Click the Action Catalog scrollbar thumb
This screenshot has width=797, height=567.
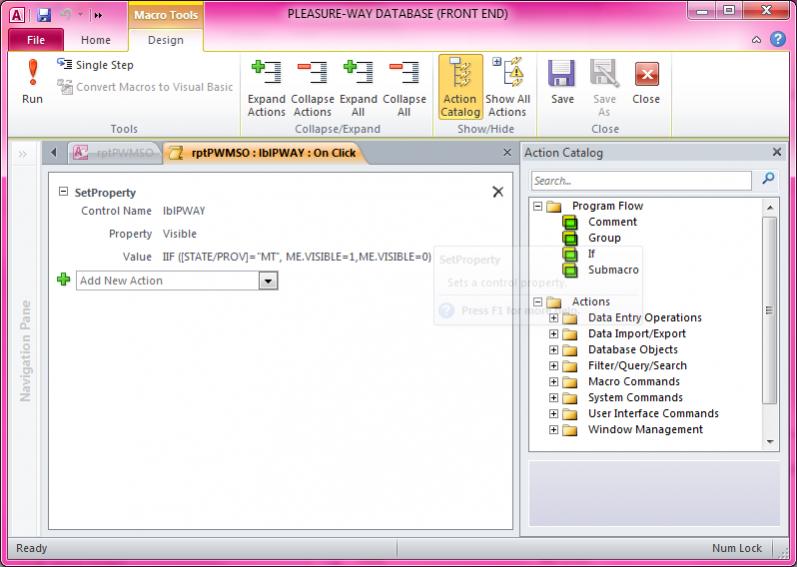click(770, 310)
